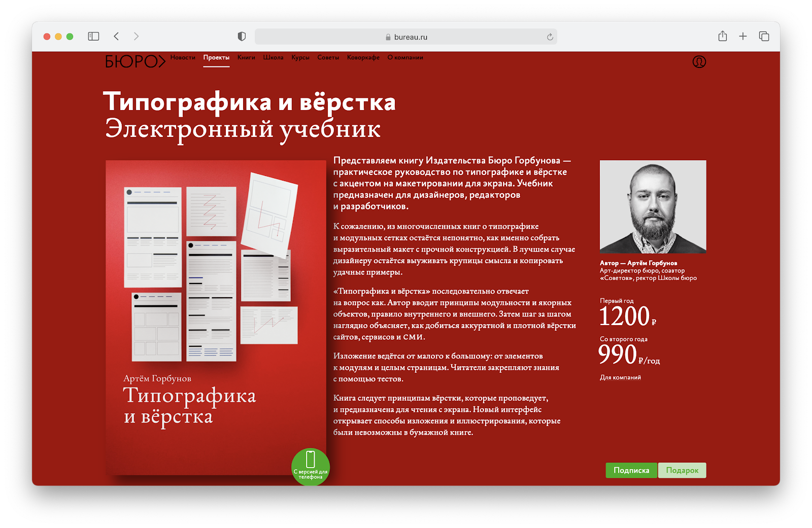Show tab overview icon
Viewport: 812px width, 528px height.
764,37
